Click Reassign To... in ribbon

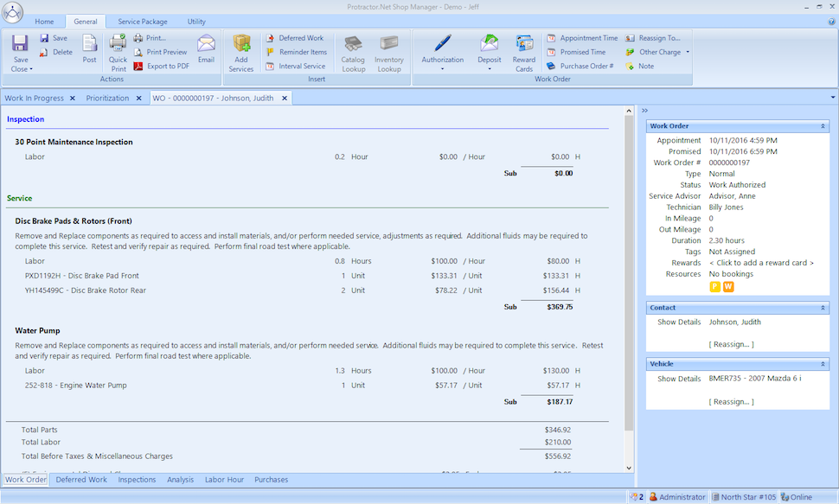[x=653, y=38]
